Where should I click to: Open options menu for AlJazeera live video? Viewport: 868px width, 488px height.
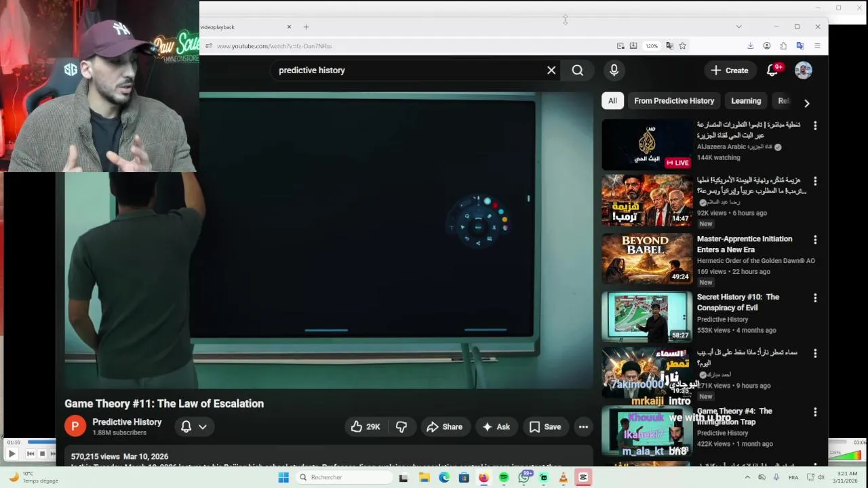click(815, 126)
